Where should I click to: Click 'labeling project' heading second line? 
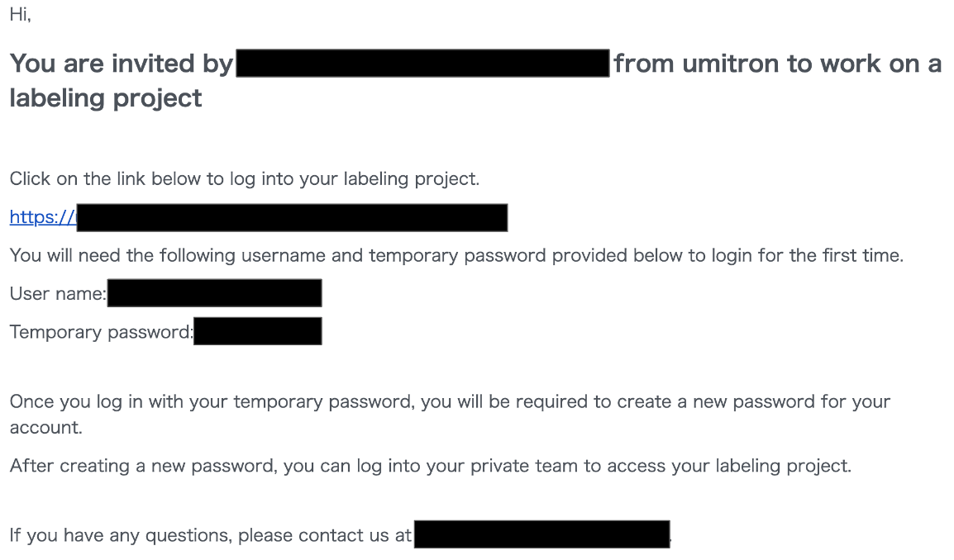(105, 98)
